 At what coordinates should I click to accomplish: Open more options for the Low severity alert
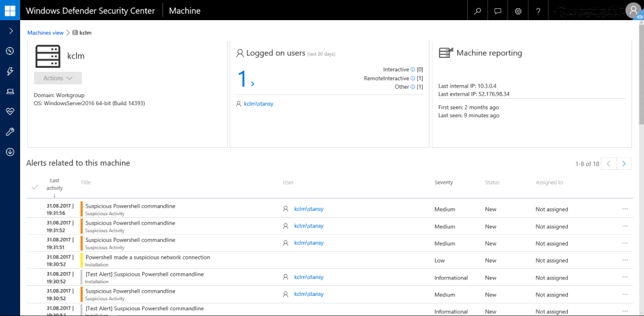[625, 261]
